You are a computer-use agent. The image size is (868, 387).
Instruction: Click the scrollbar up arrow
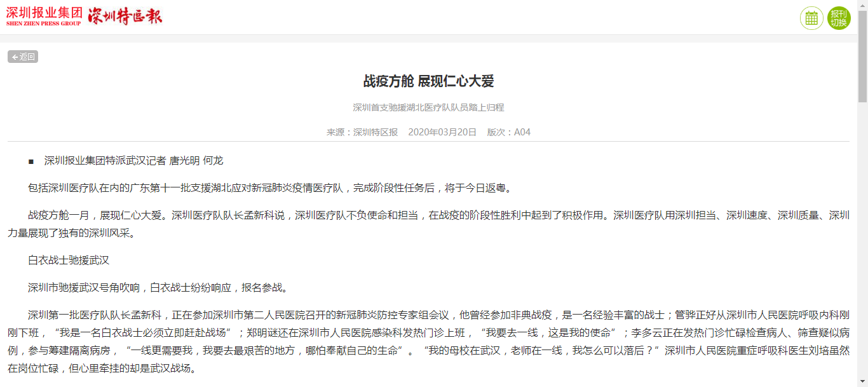[x=862, y=4]
